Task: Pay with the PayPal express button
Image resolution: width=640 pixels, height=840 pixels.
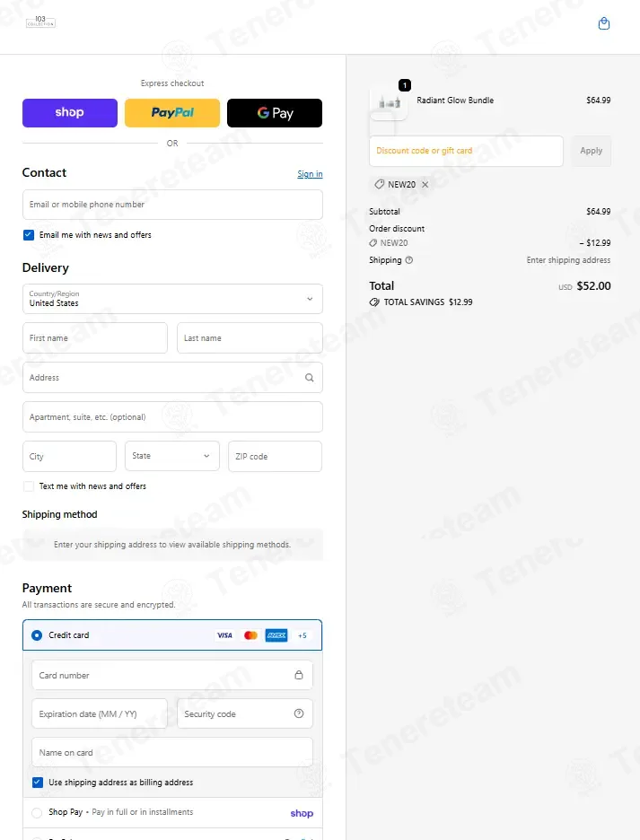Action: 172,113
